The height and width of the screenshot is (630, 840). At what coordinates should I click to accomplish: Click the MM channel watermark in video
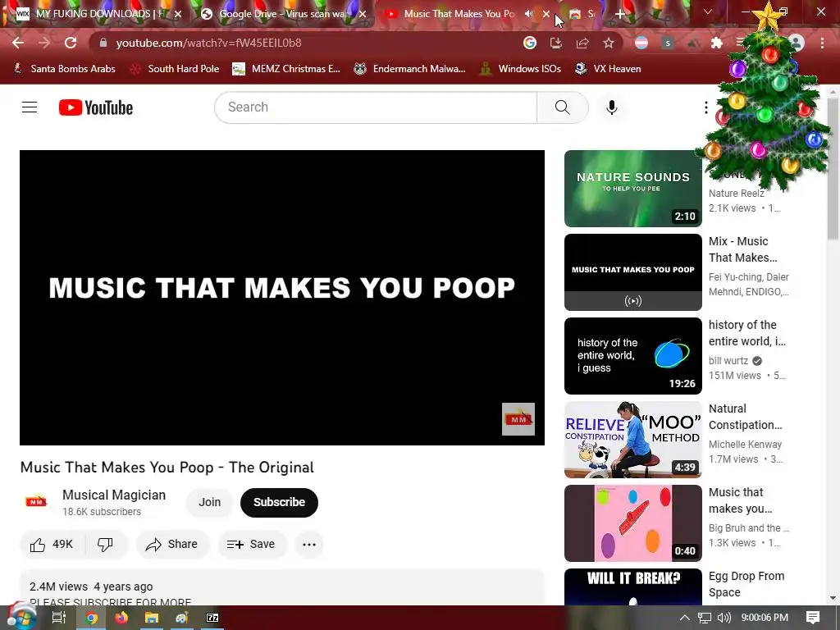coord(518,419)
